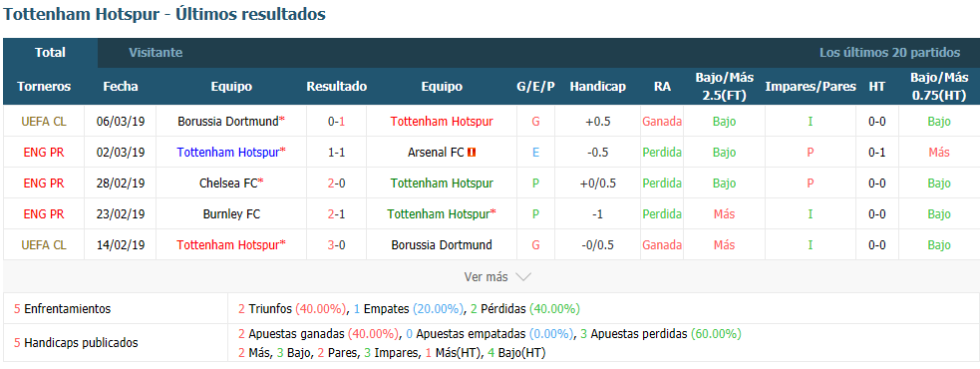Select the Total tab
The height and width of the screenshot is (369, 980).
(50, 53)
